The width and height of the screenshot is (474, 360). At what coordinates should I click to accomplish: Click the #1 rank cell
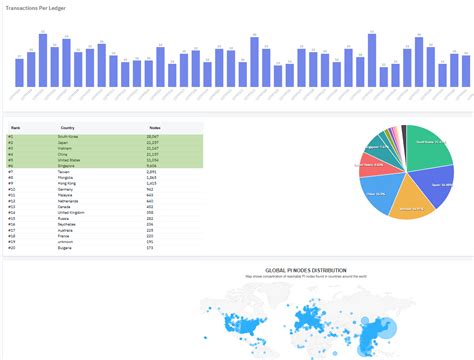11,137
